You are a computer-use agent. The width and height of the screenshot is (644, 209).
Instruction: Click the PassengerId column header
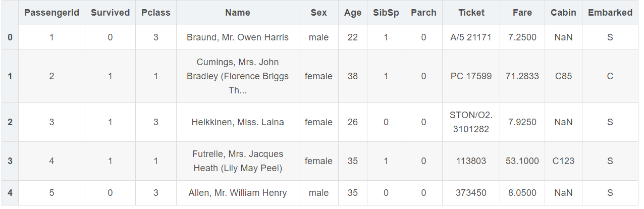coord(51,13)
